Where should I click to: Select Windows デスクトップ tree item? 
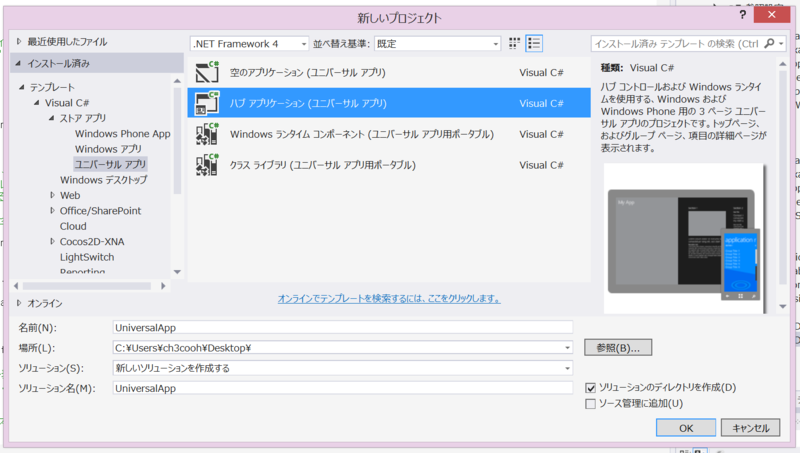coord(104,180)
